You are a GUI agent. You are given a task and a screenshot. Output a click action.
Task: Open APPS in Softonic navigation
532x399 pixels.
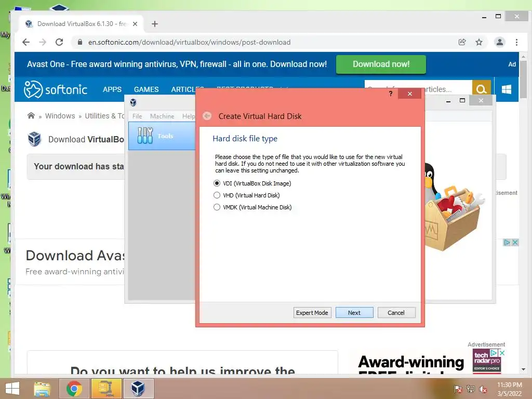tap(112, 89)
